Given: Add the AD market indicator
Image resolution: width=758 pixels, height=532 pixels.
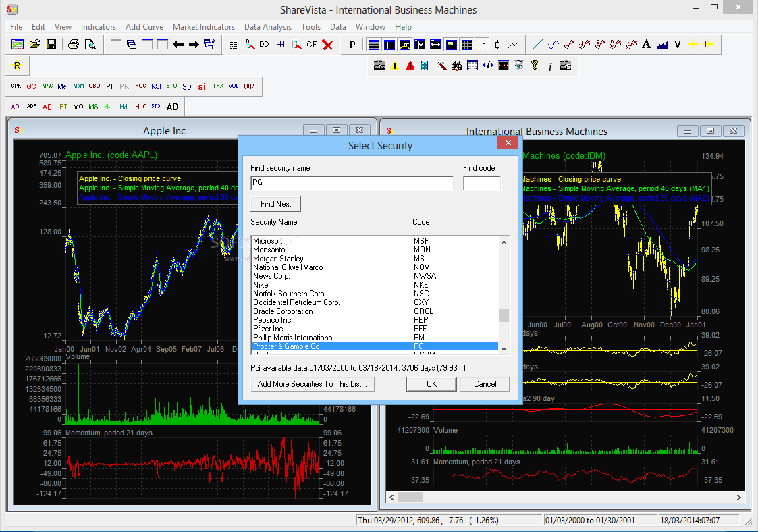Looking at the screenshot, I should coord(172,107).
